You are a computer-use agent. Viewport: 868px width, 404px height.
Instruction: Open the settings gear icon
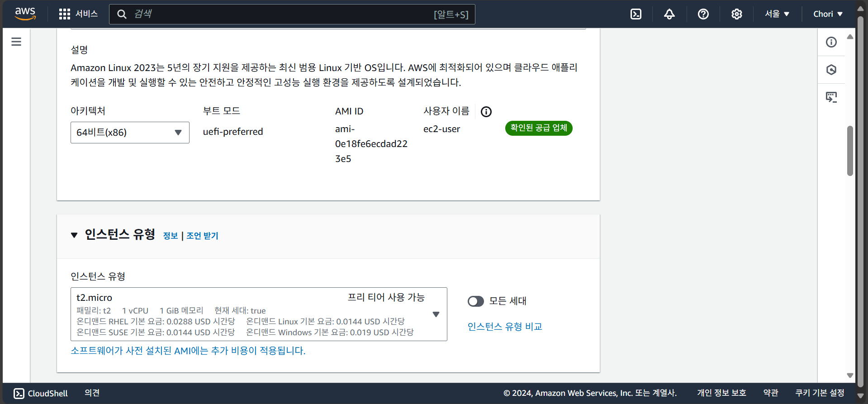tap(737, 14)
